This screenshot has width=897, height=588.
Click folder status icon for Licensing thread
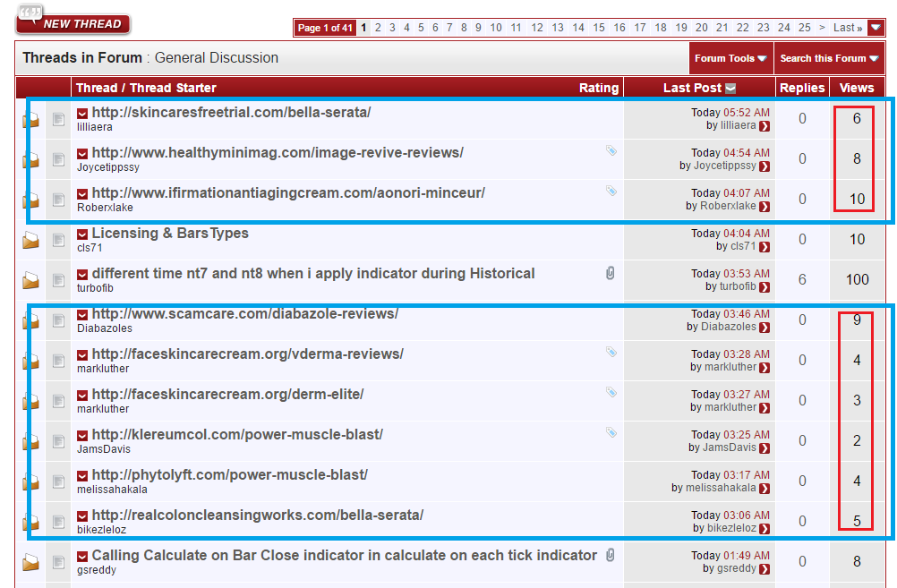click(31, 240)
